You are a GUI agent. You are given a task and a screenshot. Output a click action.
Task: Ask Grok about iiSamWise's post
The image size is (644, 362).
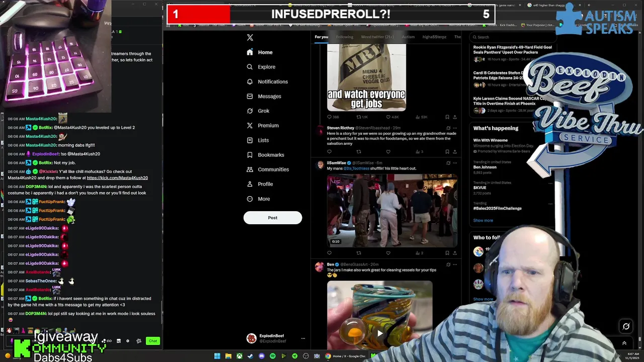pos(448,163)
